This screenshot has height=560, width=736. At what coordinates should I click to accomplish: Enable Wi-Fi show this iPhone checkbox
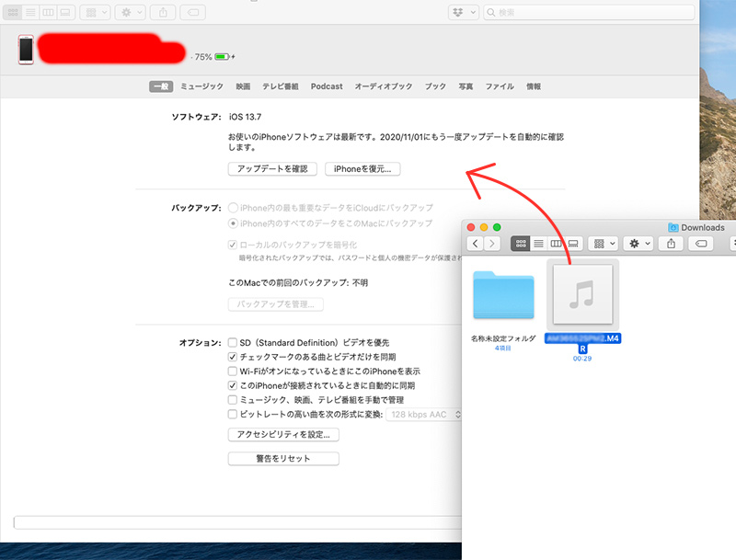coord(233,371)
